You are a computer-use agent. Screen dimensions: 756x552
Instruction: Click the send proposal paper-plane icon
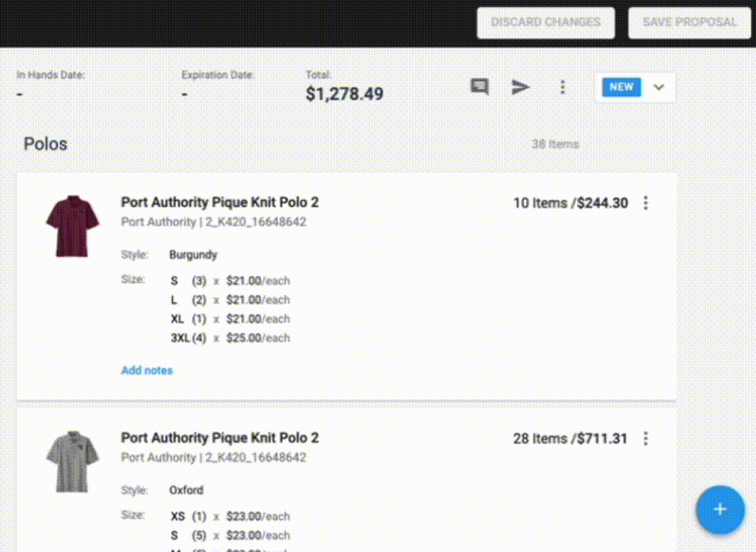521,87
